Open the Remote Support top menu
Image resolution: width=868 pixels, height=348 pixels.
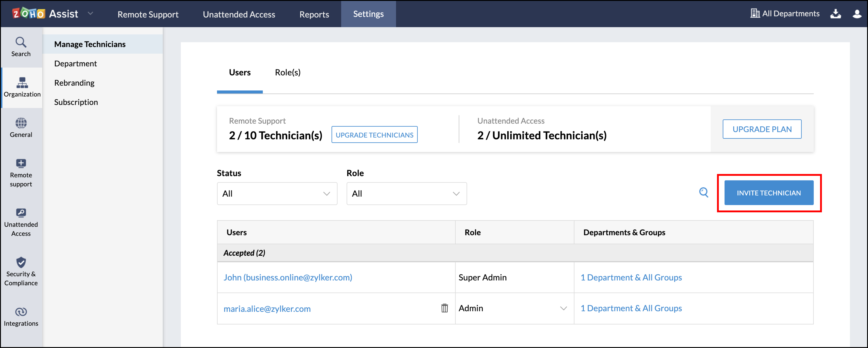[x=148, y=14]
